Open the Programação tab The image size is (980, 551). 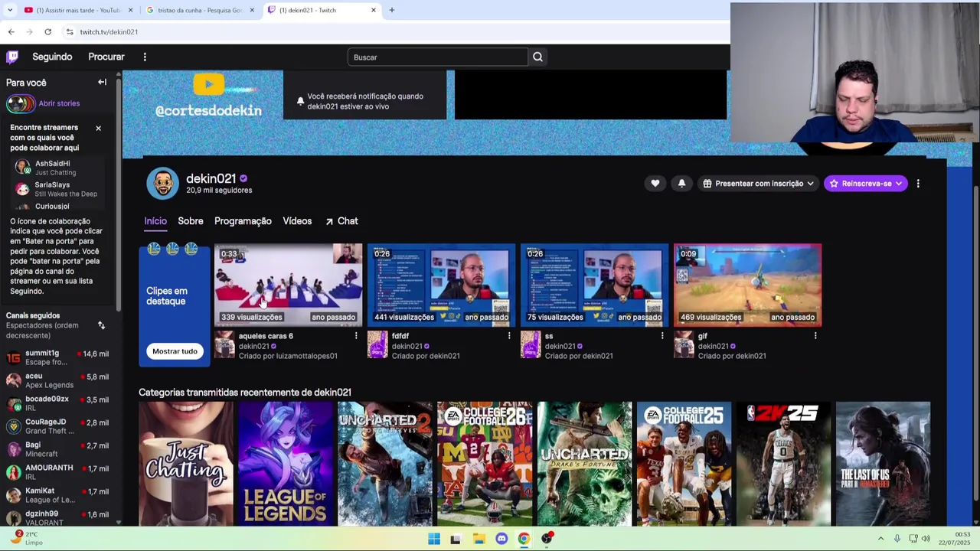(x=243, y=221)
